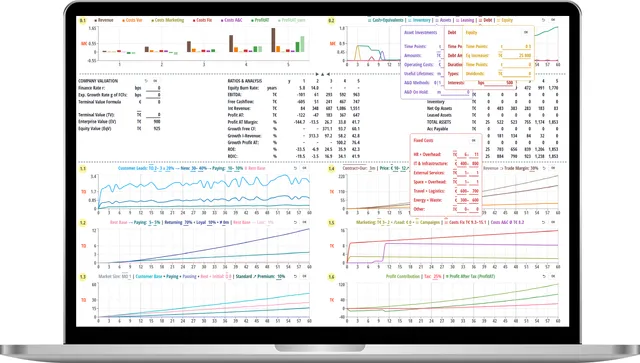This screenshot has width=640, height=363.
Task: Edit Trade Margin 30% value
Action: [533, 168]
